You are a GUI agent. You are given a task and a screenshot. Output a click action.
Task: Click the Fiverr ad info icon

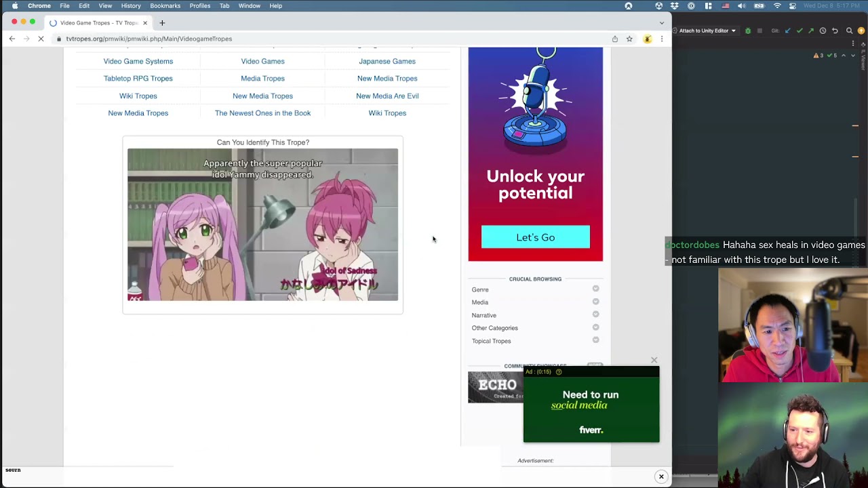tap(559, 372)
